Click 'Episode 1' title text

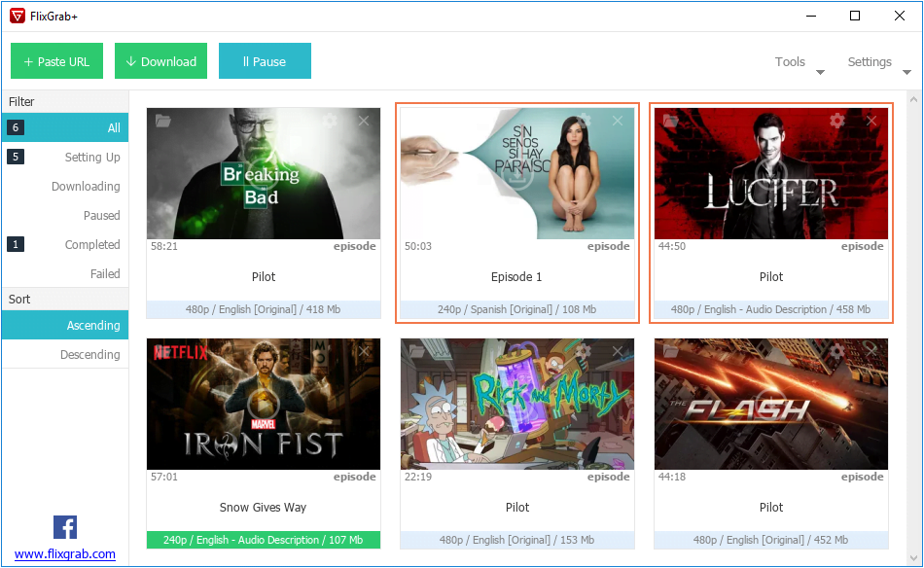click(516, 277)
